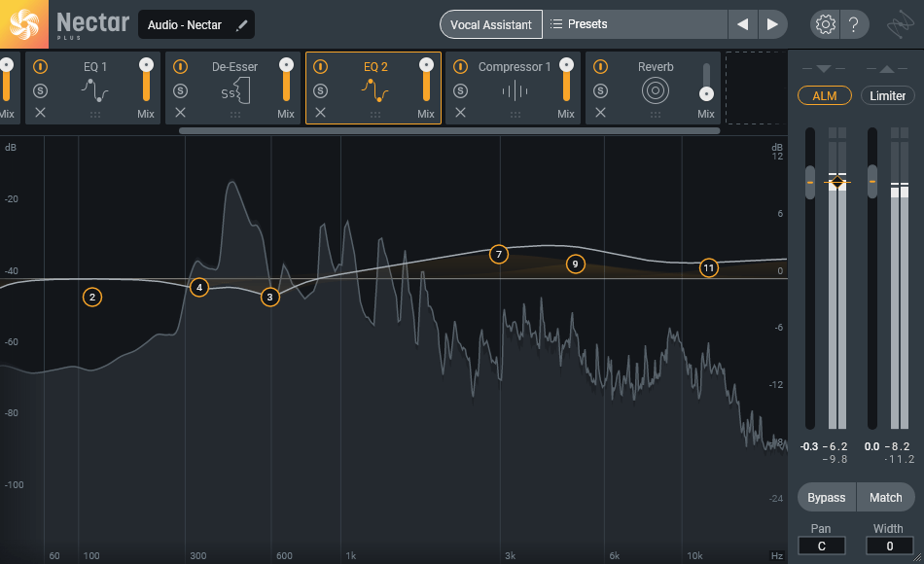Viewport: 924px width, 564px height.
Task: Click the module chain horizontal scrollbar
Action: click(x=449, y=131)
